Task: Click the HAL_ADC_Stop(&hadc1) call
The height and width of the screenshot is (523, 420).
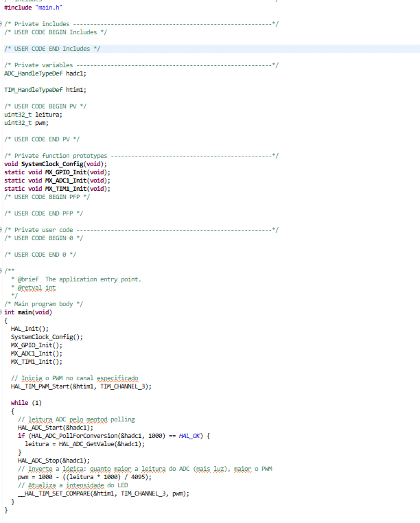Action: (54, 461)
